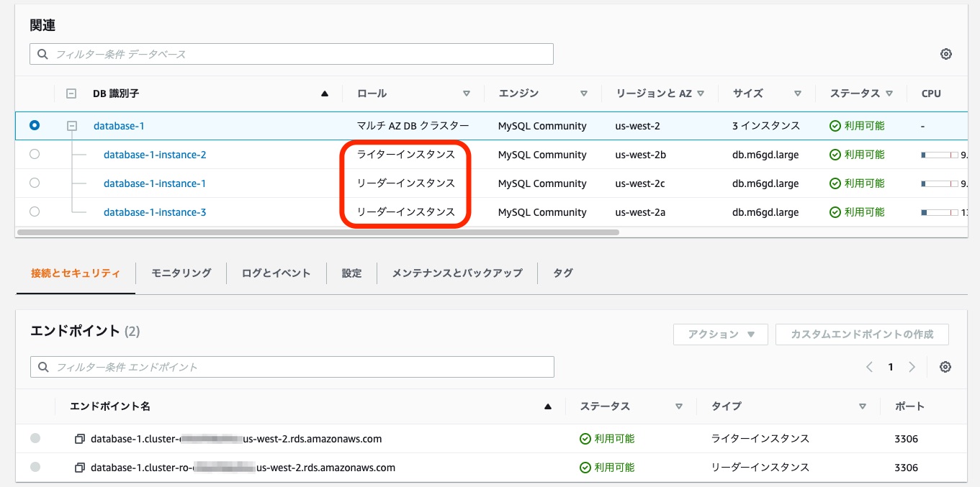
Task: Switch to the モニタリング tab
Action: click(179, 273)
